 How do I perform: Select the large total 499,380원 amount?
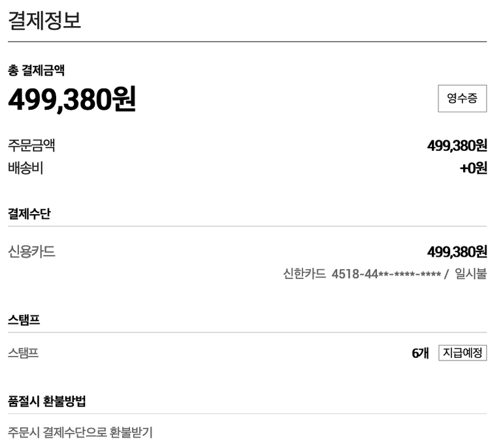click(72, 99)
